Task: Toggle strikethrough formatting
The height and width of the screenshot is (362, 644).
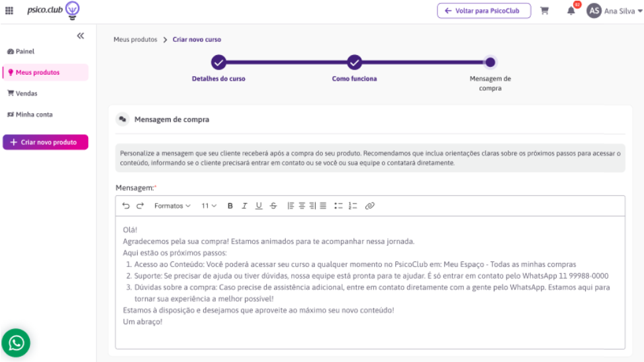Action: click(x=273, y=206)
